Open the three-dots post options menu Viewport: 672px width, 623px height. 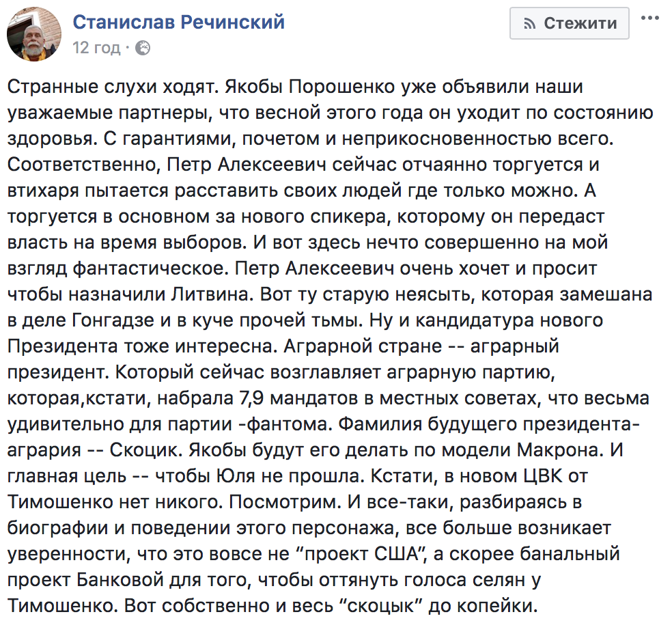[649, 18]
